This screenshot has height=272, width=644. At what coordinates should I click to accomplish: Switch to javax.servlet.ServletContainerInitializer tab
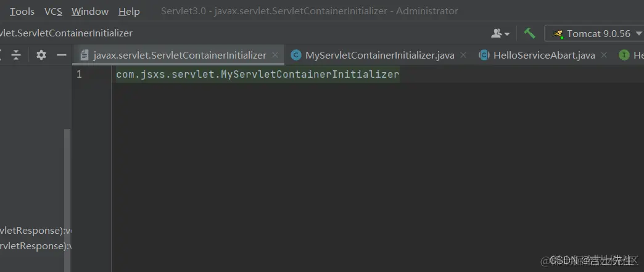[180, 55]
